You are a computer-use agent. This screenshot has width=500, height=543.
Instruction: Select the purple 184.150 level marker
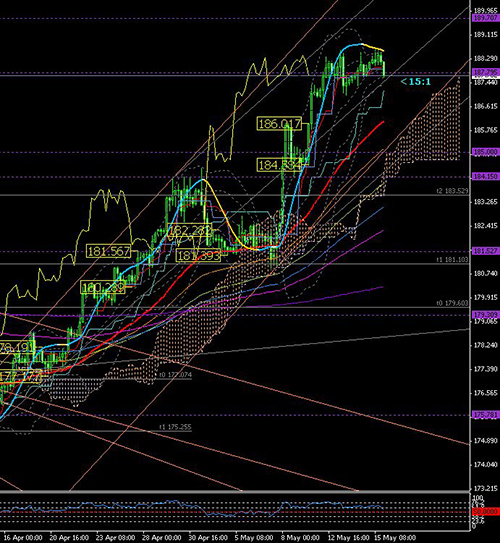486,177
